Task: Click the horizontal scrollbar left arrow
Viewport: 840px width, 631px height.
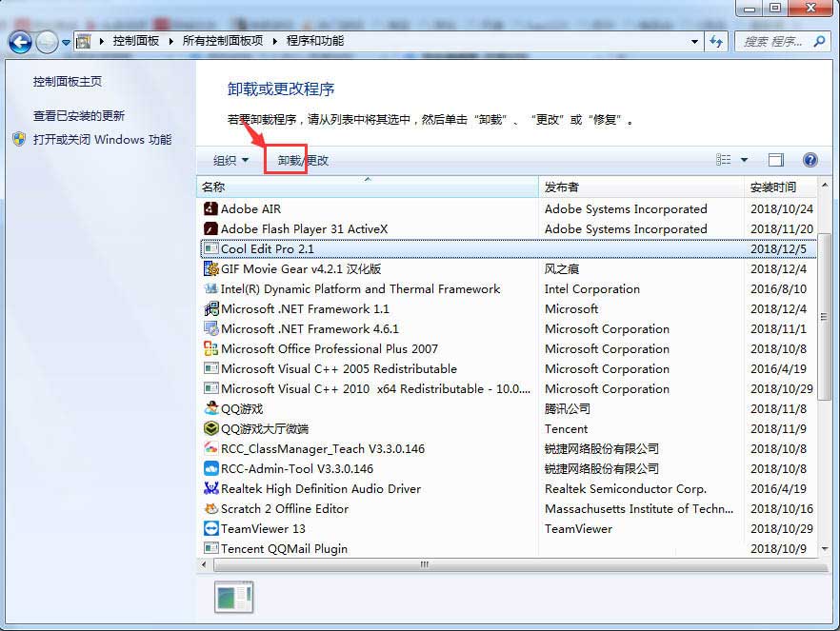Action: (204, 564)
